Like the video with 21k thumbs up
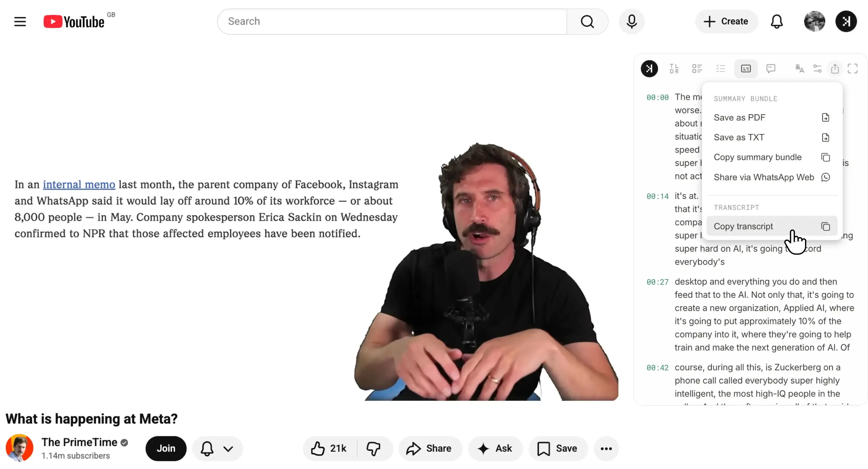Image resolution: width=868 pixels, height=469 pixels. 329,448
